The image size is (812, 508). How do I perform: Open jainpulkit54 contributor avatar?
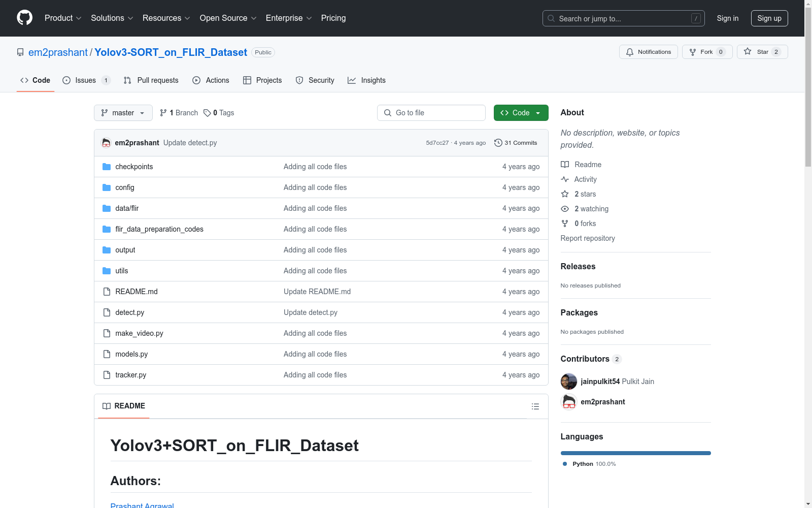click(569, 382)
